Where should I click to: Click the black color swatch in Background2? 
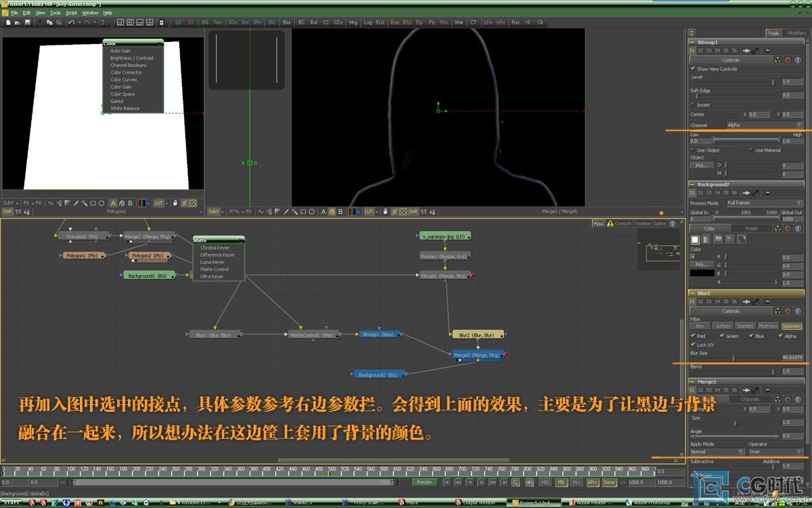tap(702, 273)
